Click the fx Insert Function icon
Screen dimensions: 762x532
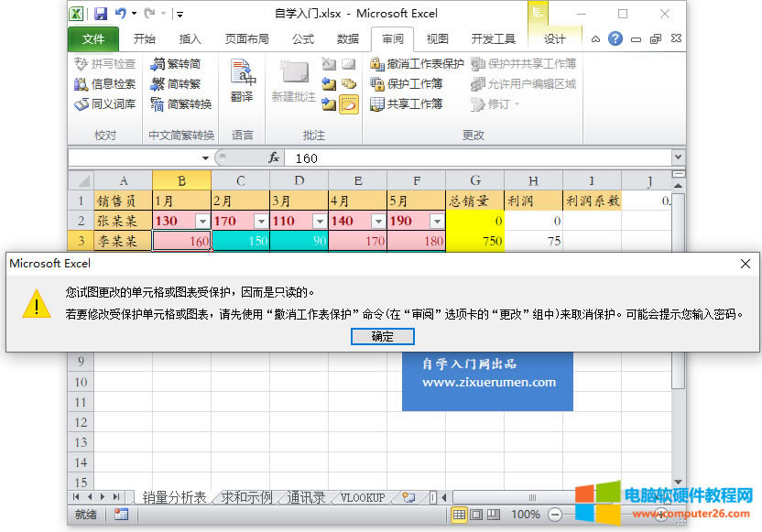(x=274, y=157)
